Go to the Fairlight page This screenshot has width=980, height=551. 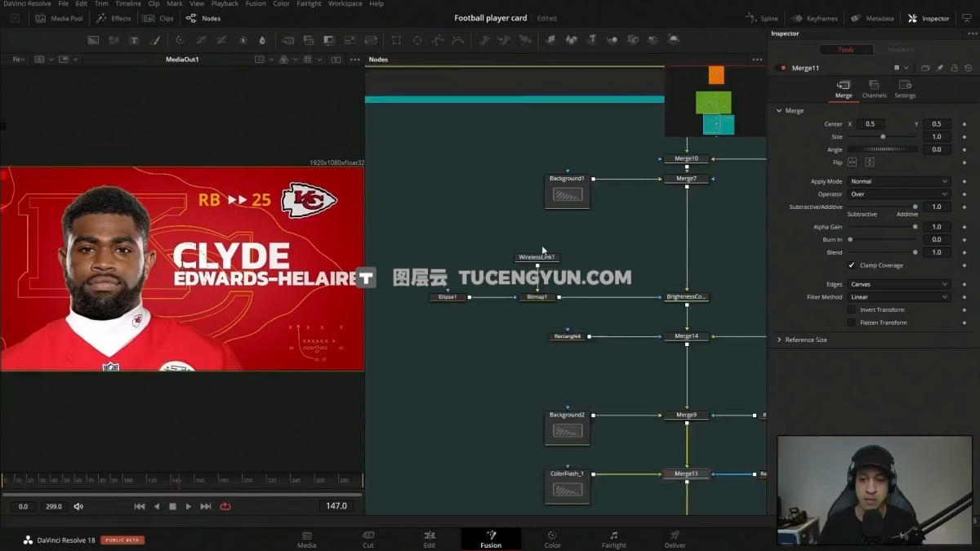point(614,540)
